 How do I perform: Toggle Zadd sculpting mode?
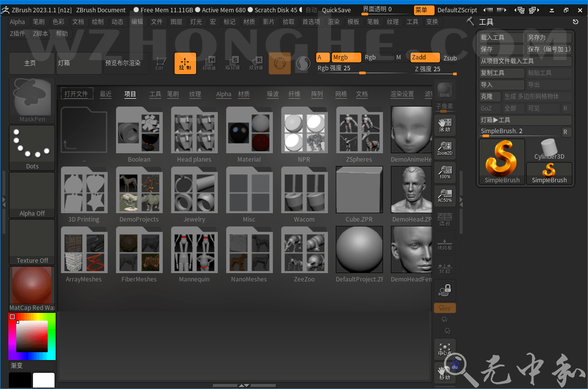[424, 57]
